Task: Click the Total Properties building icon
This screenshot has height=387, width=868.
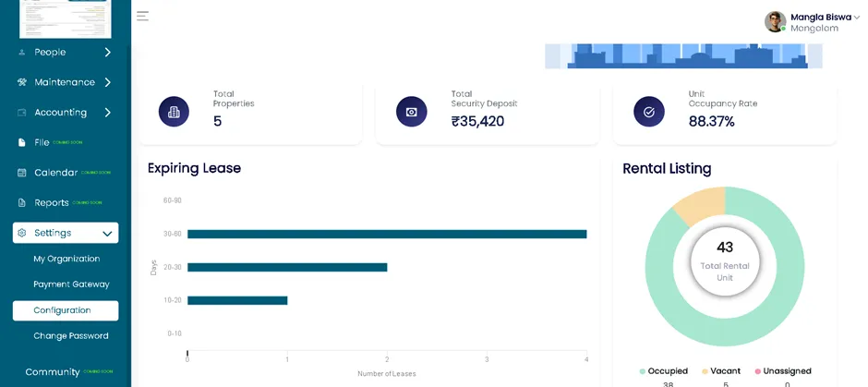Action: point(174,111)
